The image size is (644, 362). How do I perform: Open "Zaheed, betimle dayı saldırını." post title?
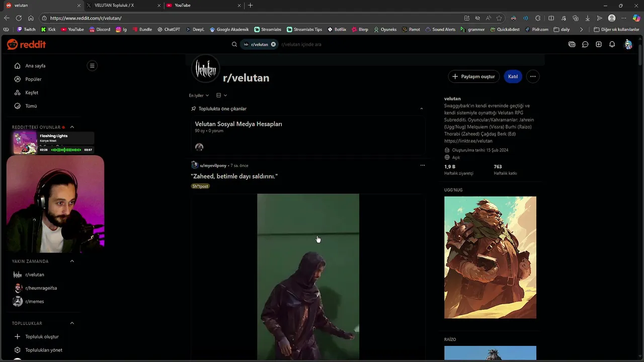point(234,176)
